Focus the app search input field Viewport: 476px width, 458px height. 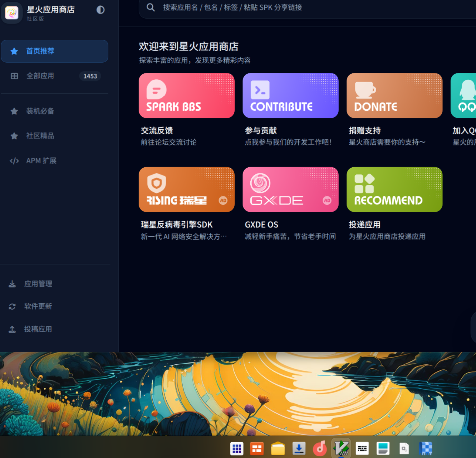(308, 8)
